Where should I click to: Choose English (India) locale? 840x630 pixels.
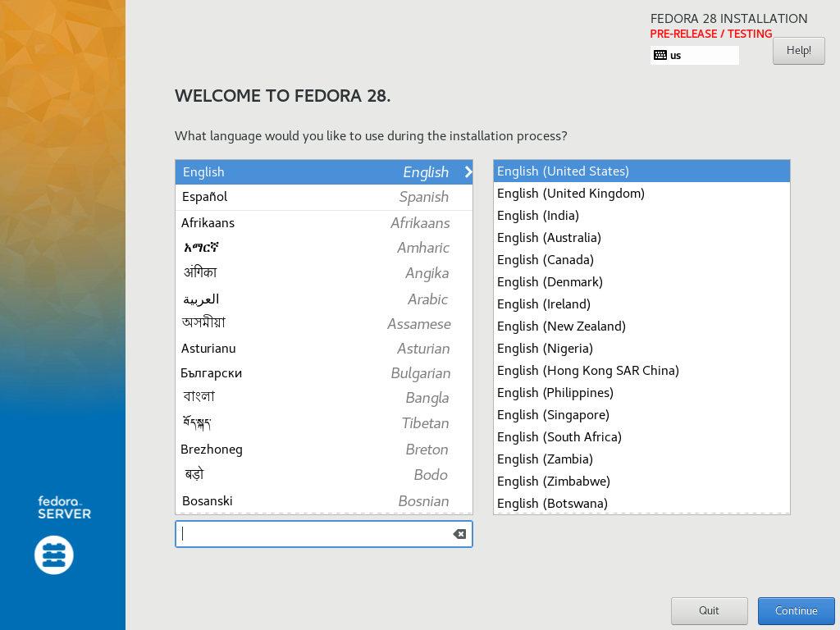tap(641, 216)
